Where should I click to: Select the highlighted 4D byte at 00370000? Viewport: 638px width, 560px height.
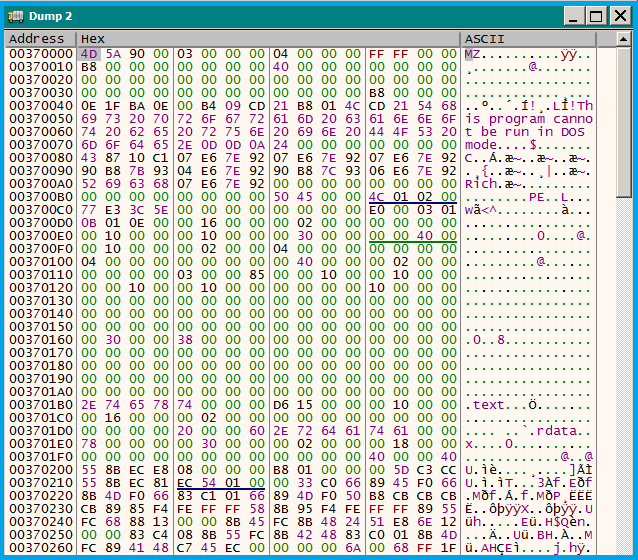click(88, 54)
